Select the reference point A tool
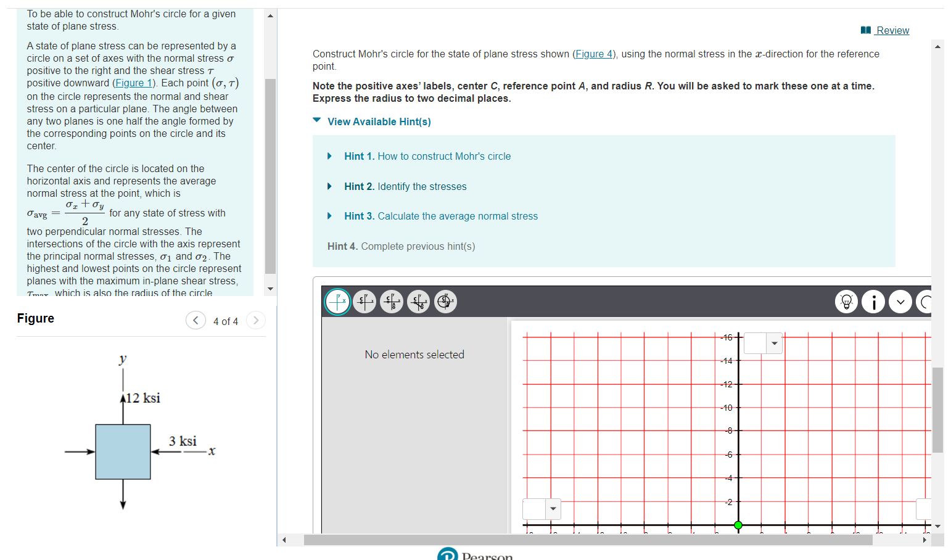The height and width of the screenshot is (560, 951). (x=392, y=302)
